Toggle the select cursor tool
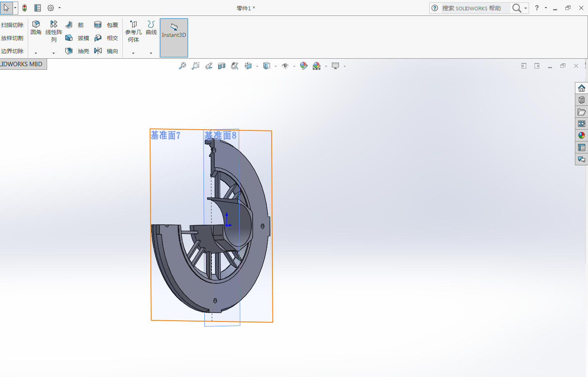The height and width of the screenshot is (377, 588). click(6, 8)
